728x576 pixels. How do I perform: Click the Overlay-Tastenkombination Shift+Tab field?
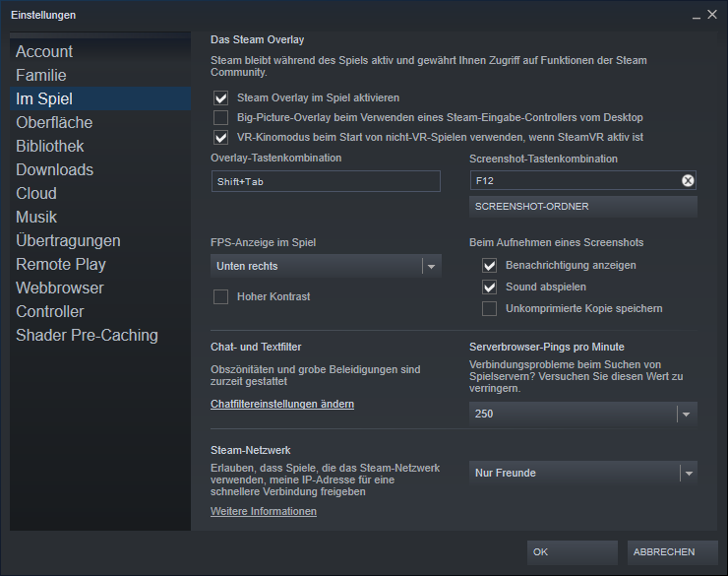(x=326, y=181)
